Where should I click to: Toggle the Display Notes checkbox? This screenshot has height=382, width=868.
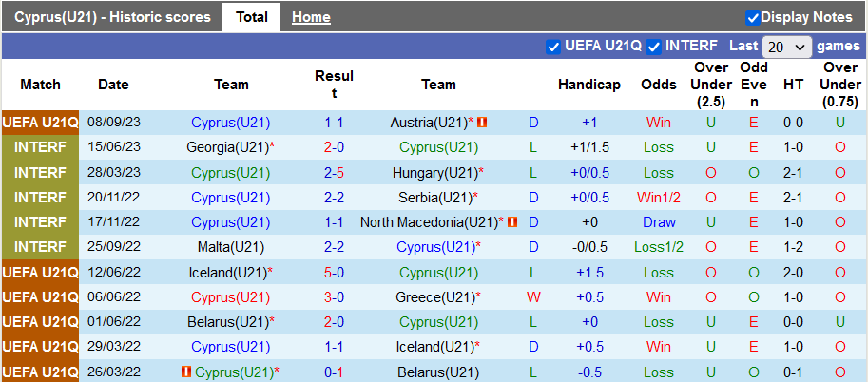[x=752, y=18]
